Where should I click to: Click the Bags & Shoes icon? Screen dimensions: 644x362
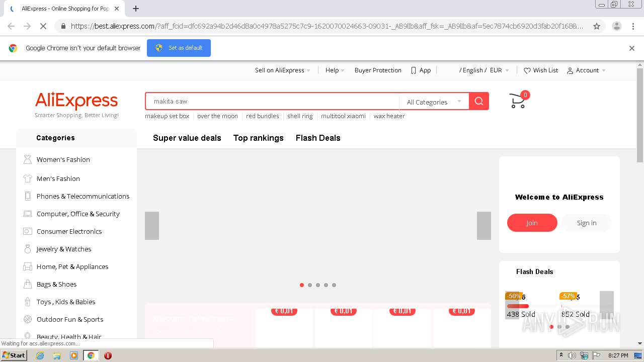pos(28,284)
